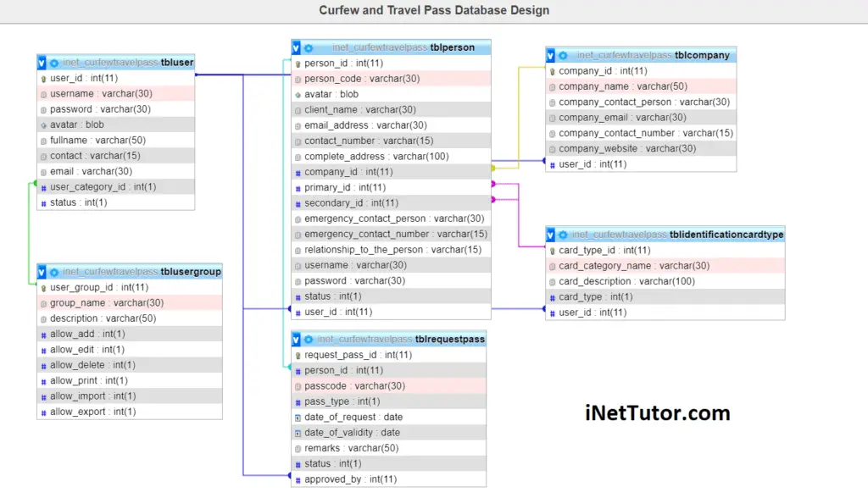Open the tbluser table title
This screenshot has width=868, height=498.
tap(176, 62)
